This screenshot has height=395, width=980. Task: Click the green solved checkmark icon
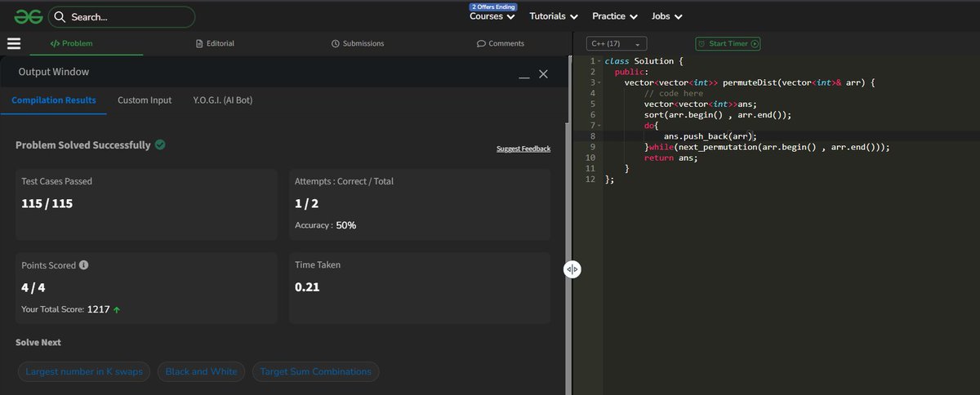[160, 144]
